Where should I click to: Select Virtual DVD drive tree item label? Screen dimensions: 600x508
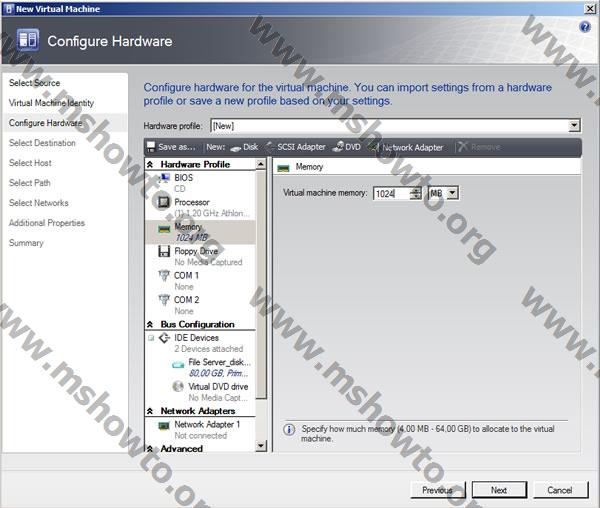click(218, 386)
